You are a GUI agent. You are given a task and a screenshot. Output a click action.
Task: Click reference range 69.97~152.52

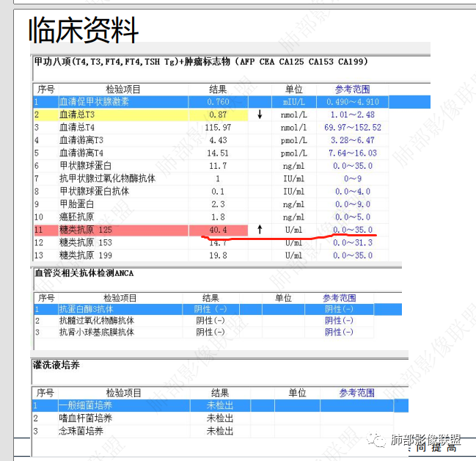(353, 127)
